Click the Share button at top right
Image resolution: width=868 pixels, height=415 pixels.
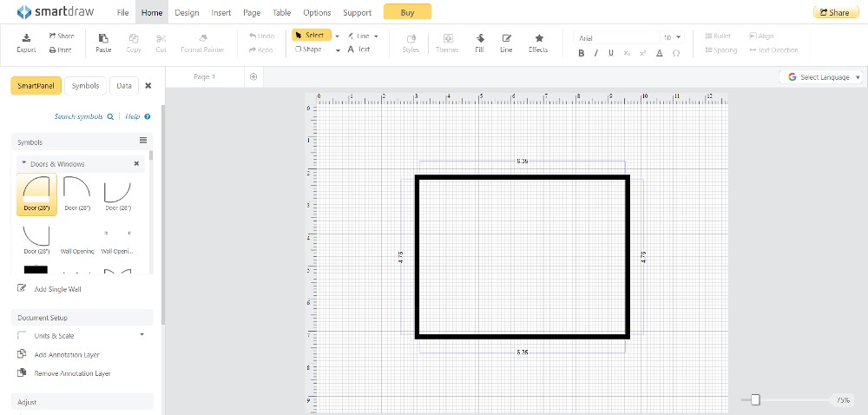pyautogui.click(x=835, y=12)
